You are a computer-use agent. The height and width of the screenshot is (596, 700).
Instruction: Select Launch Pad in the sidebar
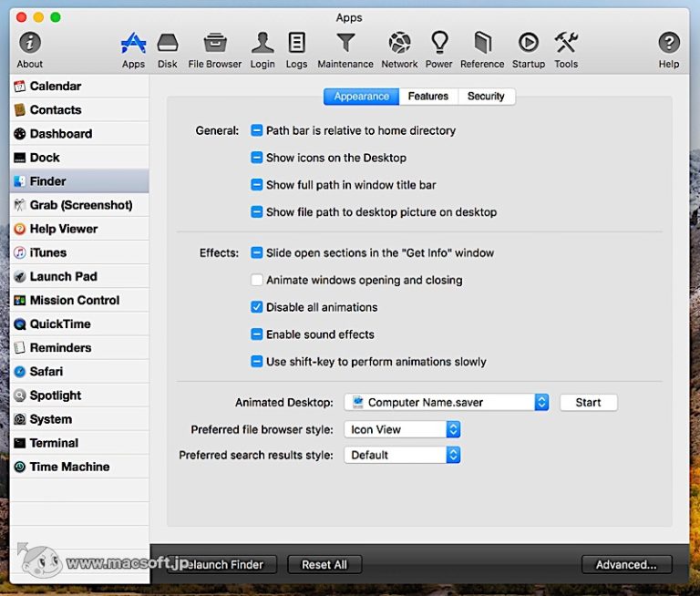coord(79,276)
